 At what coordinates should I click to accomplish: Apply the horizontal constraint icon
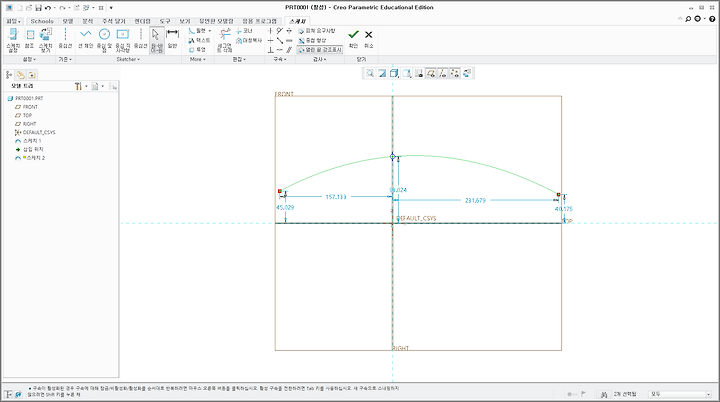[270, 40]
